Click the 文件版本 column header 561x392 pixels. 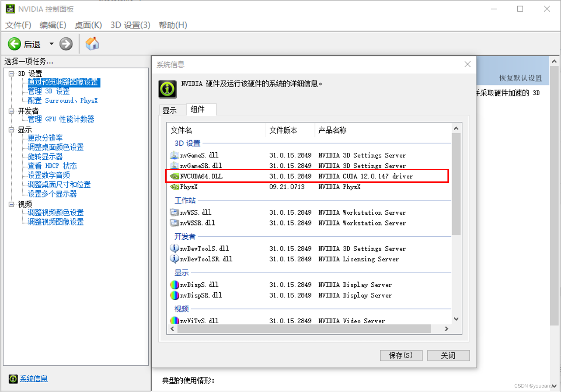290,130
